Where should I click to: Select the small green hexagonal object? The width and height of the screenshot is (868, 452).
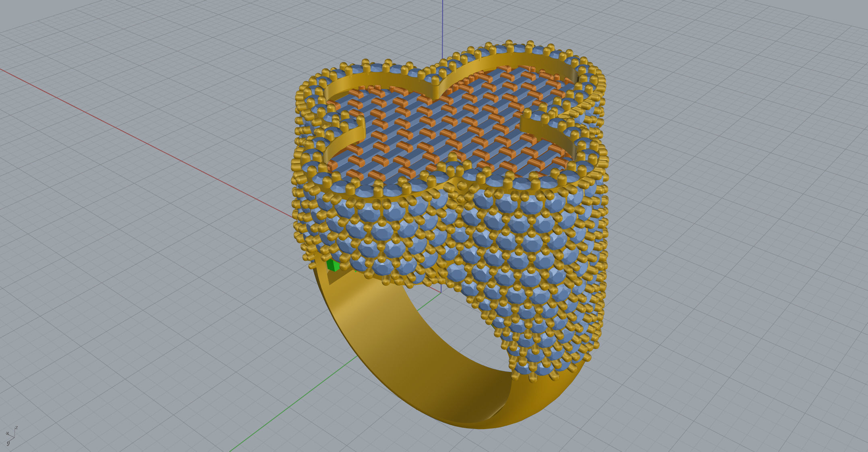(333, 265)
